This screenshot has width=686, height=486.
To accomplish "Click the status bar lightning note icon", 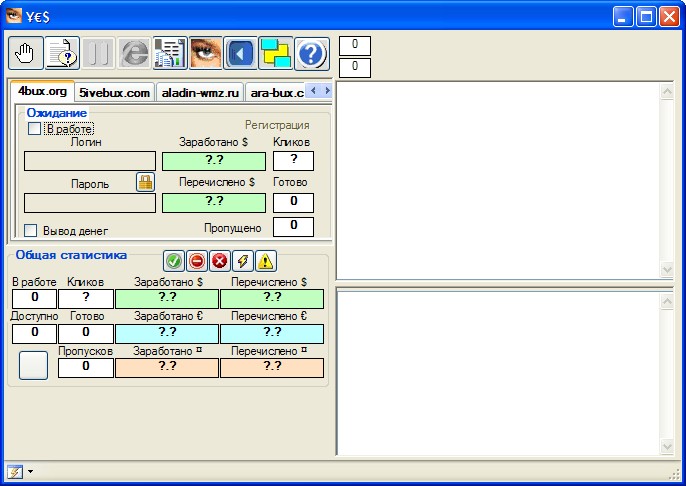I will click(x=14, y=472).
